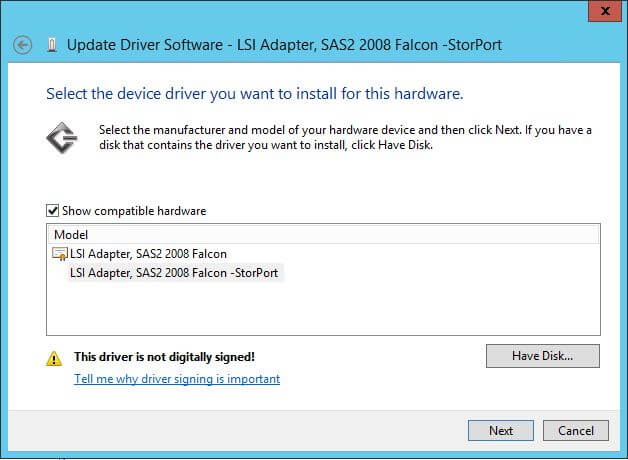Click the back arrow button
This screenshot has height=460, width=628.
[24, 45]
